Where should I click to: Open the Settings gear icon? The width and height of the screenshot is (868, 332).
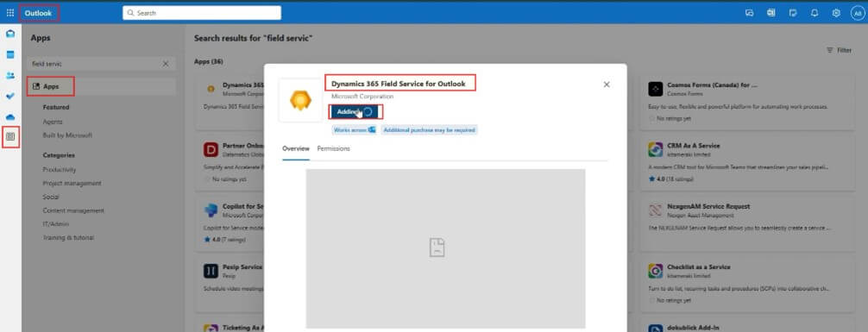click(x=836, y=13)
